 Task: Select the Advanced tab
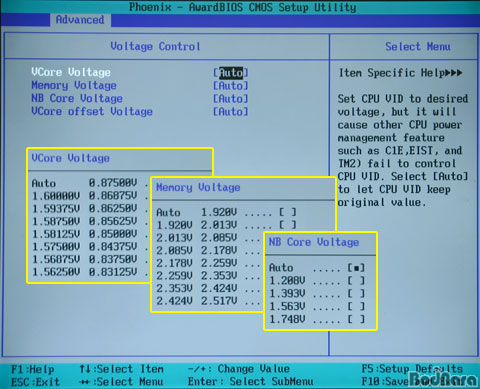80,20
